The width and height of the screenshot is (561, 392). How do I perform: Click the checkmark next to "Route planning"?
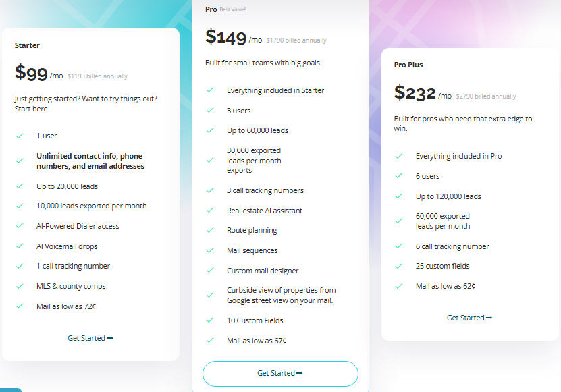coord(211,229)
